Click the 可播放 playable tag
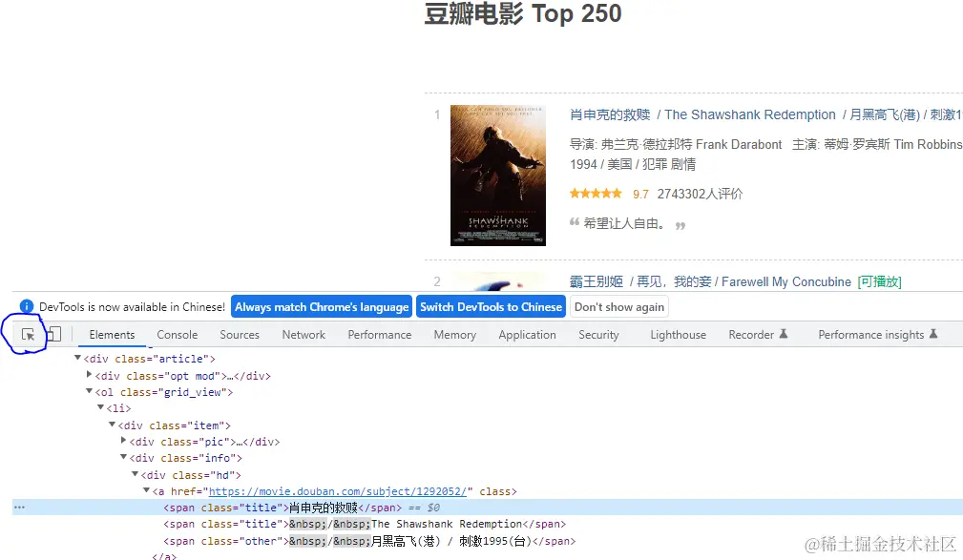Viewport: 963px width, 560px height. pyautogui.click(x=879, y=281)
